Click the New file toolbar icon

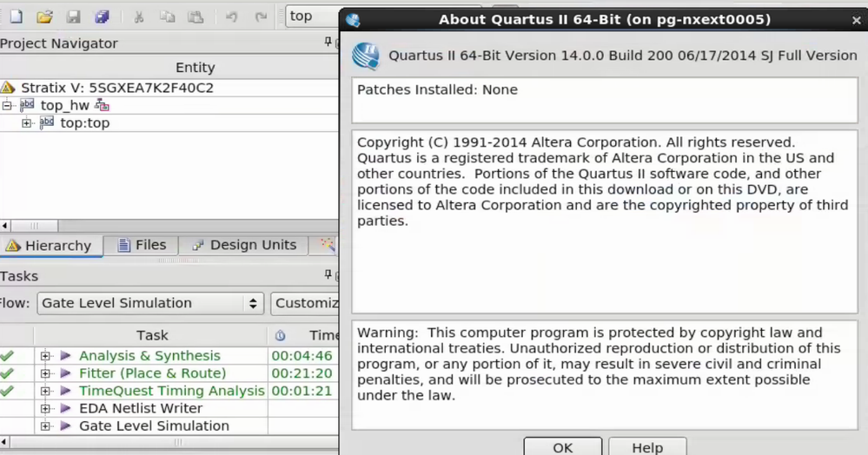[17, 16]
